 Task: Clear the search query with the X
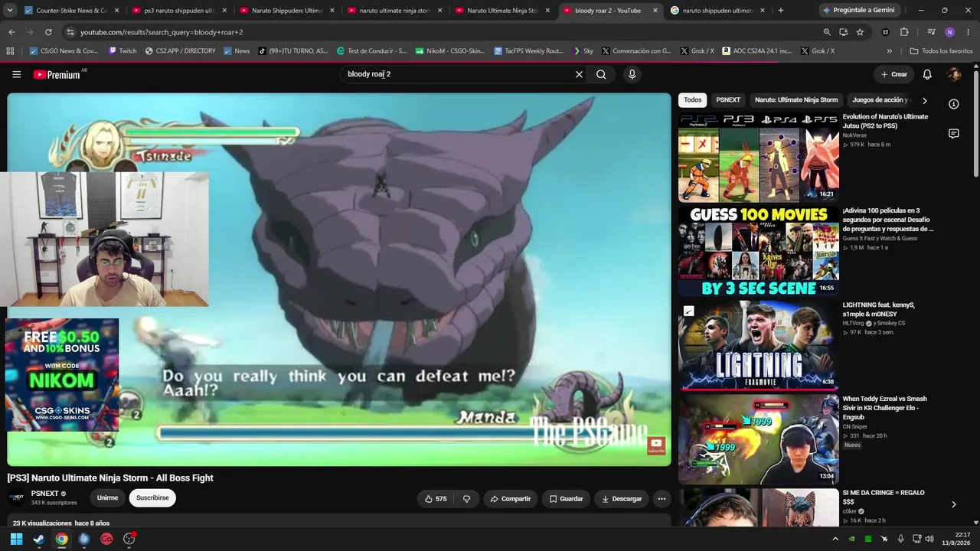[x=579, y=74]
